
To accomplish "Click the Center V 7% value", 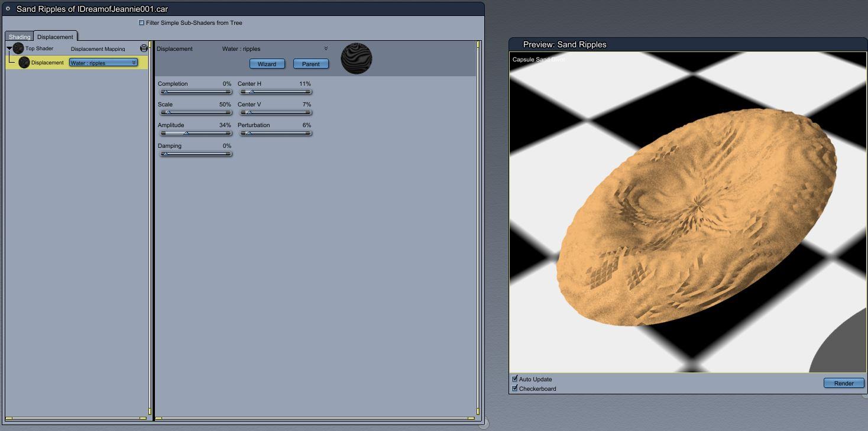I will pyautogui.click(x=306, y=104).
